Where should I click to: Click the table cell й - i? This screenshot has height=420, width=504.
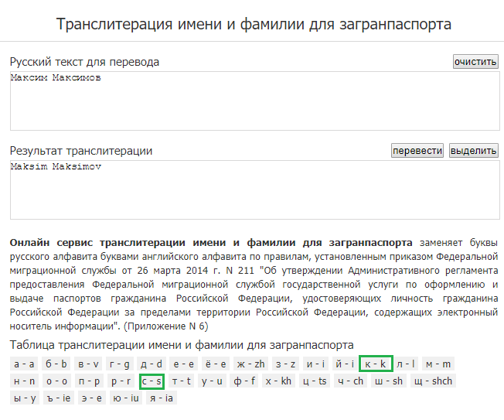tap(345, 364)
